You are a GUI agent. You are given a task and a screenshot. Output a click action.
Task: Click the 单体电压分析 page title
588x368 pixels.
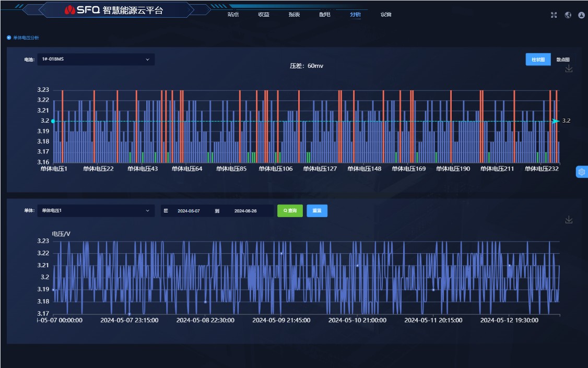click(26, 38)
